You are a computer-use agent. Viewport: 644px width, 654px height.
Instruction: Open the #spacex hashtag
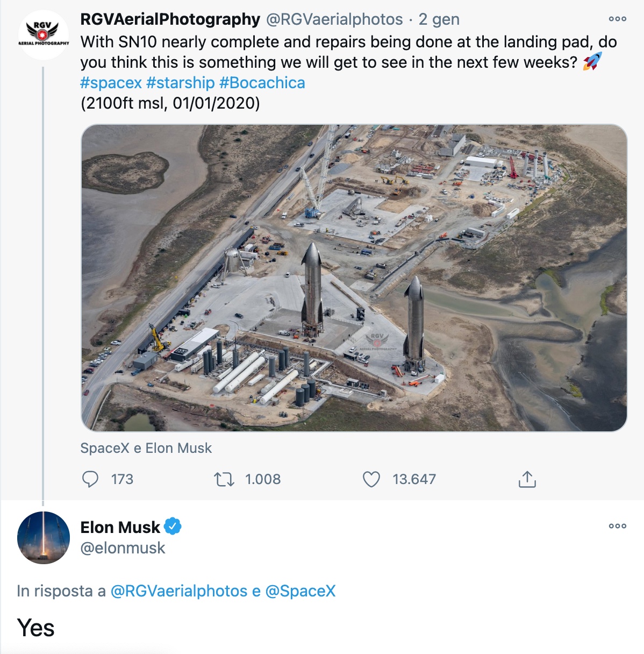coord(111,83)
